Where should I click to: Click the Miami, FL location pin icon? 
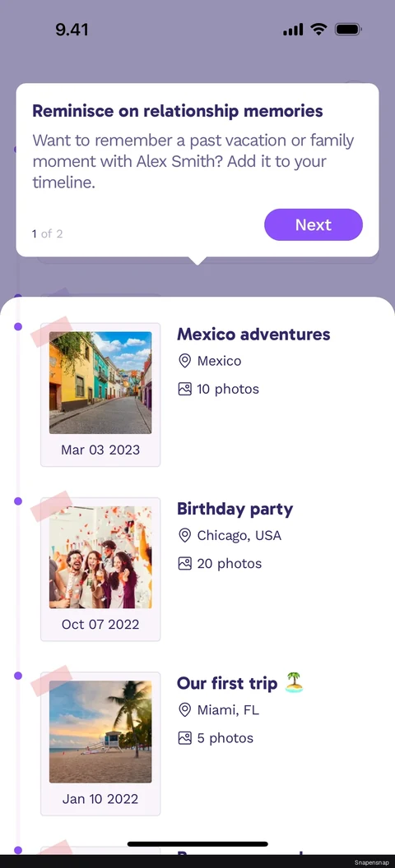coord(184,709)
